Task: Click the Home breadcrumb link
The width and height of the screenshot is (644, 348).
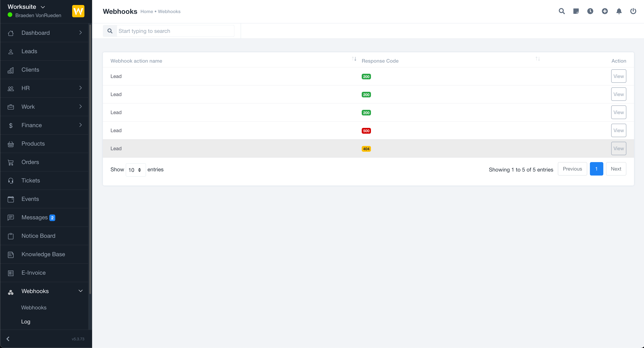Action: 146,12
